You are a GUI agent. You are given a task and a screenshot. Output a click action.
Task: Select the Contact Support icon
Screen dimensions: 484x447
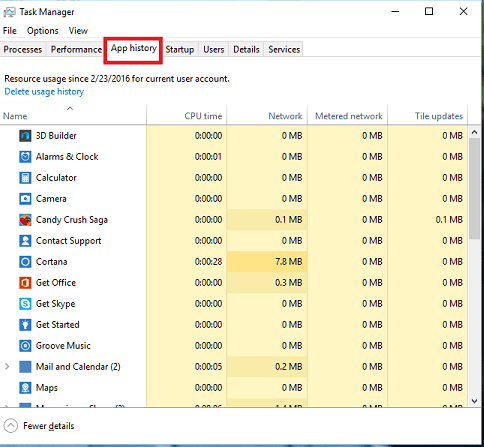25,241
